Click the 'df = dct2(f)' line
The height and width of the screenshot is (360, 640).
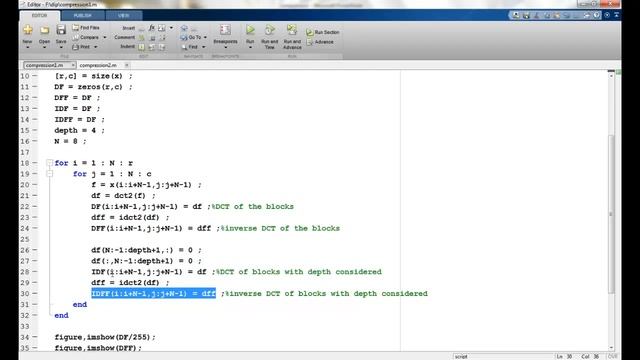[x=123, y=196]
